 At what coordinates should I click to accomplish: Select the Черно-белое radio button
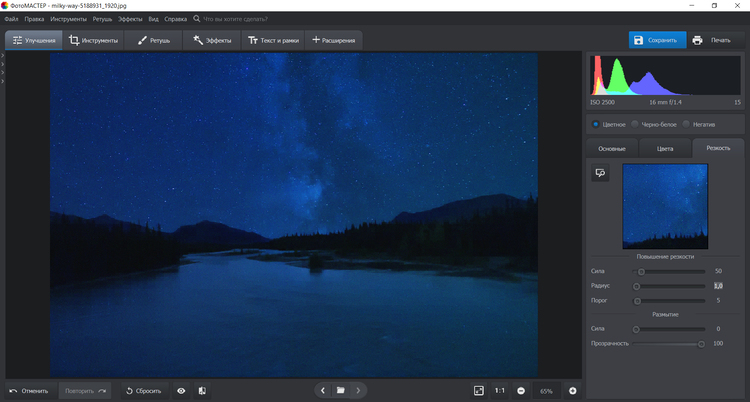[x=635, y=124]
